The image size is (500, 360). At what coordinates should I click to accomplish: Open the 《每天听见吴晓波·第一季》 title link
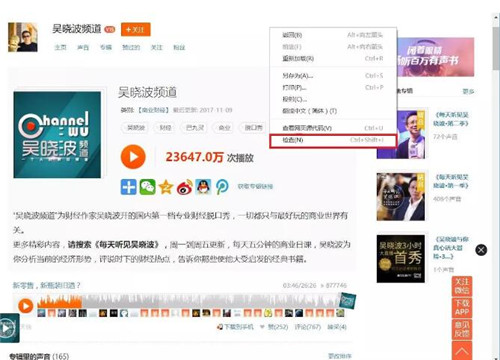pos(451,181)
